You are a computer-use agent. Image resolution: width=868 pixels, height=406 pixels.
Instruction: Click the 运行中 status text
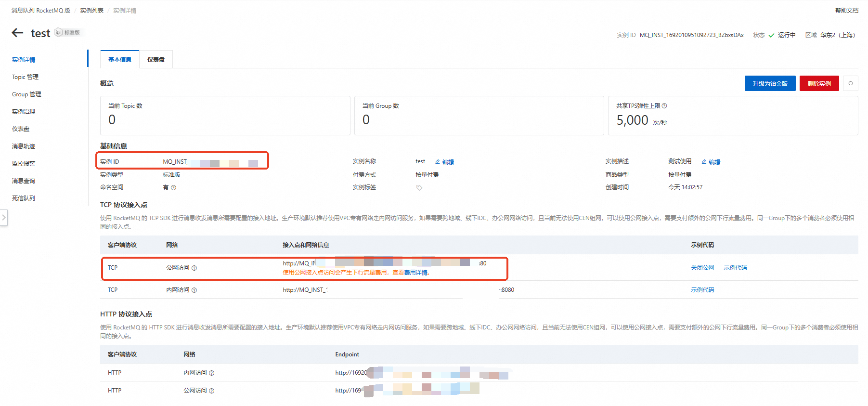coord(787,35)
